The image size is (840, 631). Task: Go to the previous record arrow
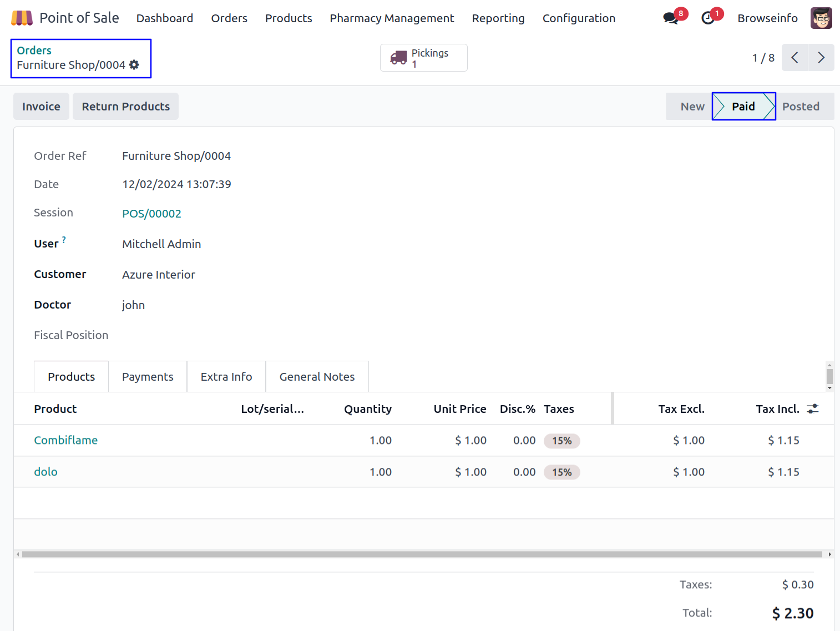pos(795,58)
